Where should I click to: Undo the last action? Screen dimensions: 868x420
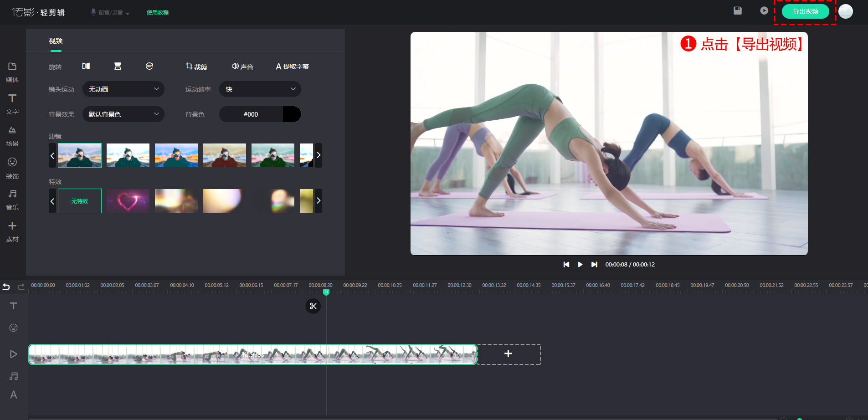coord(6,287)
